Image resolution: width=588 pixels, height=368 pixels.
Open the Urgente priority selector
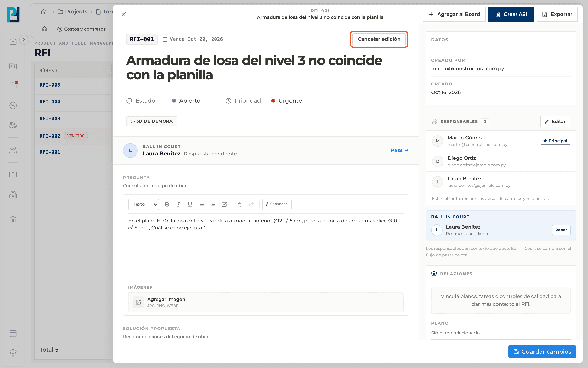click(286, 101)
